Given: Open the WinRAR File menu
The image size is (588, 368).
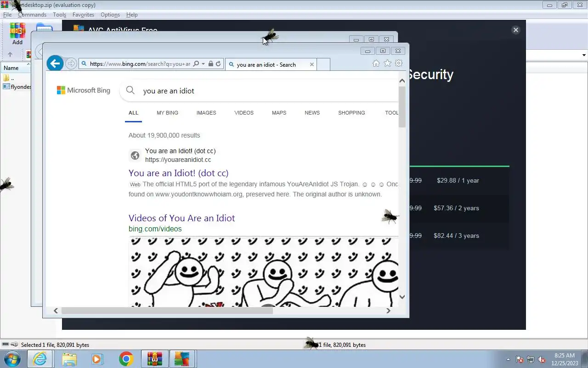Looking at the screenshot, I should (7, 15).
